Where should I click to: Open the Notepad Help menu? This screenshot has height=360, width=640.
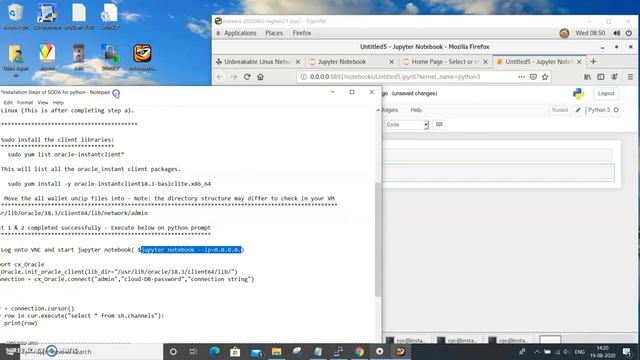click(58, 102)
